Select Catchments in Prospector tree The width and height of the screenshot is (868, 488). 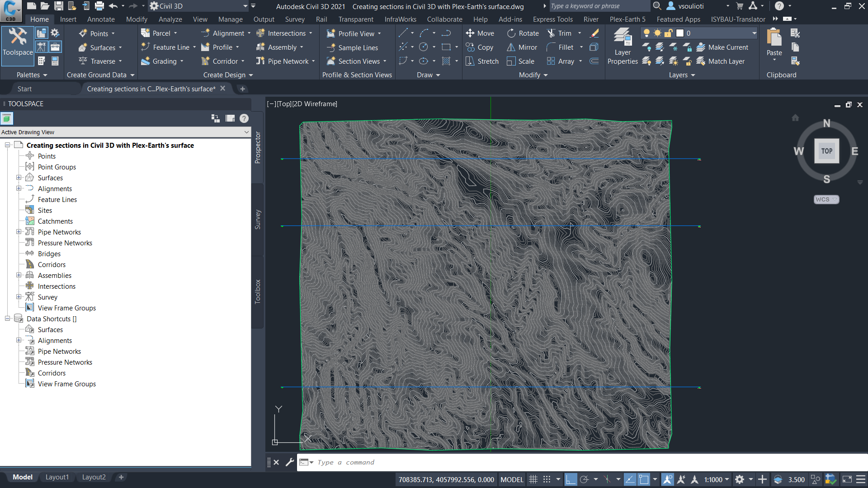coord(55,221)
